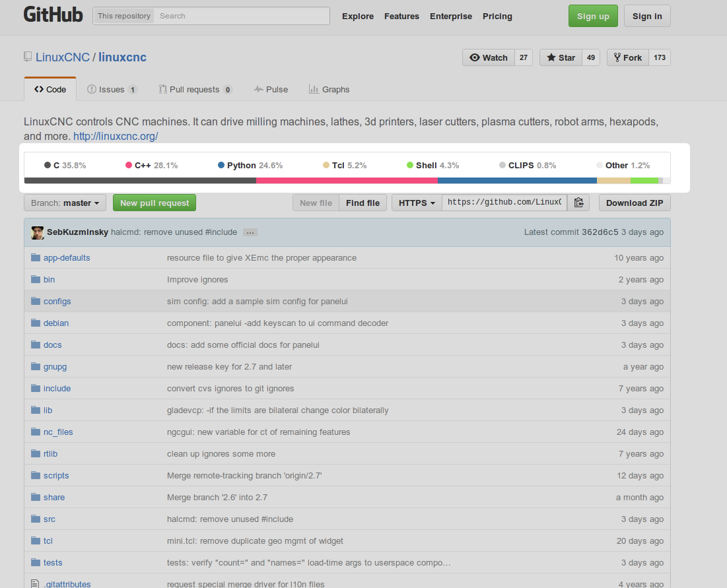727x588 pixels.
Task: Click the debian folder icon
Action: (36, 323)
